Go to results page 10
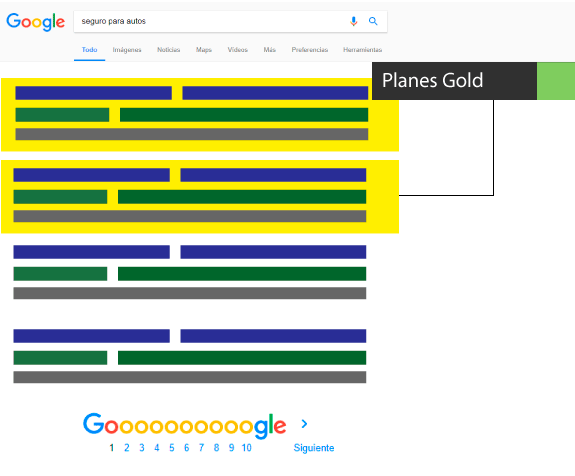 [x=246, y=448]
